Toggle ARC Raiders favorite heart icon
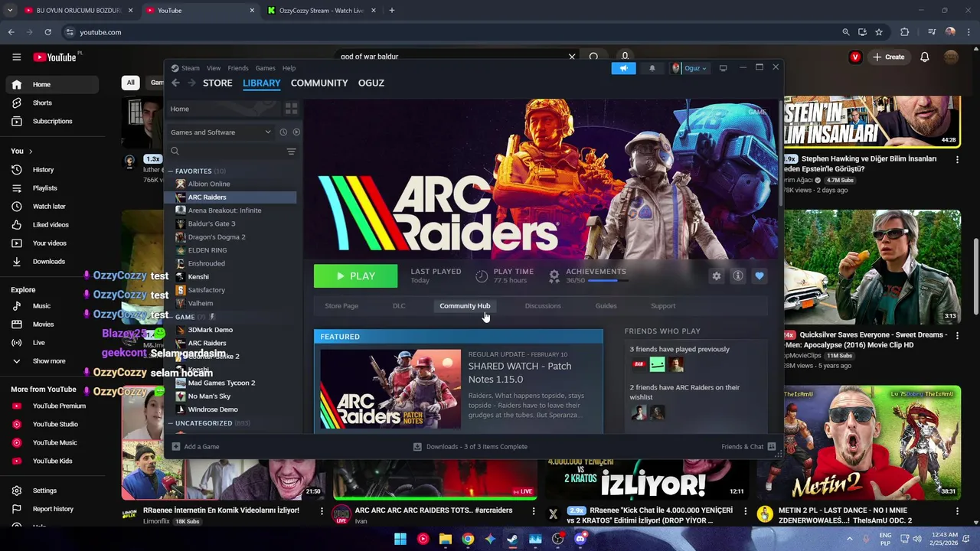 tap(759, 276)
